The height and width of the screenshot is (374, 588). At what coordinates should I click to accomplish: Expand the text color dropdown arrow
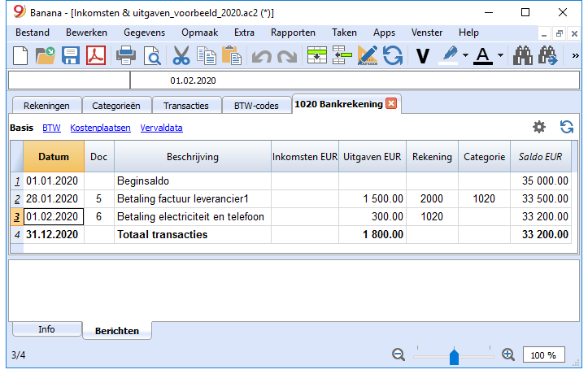[500, 55]
